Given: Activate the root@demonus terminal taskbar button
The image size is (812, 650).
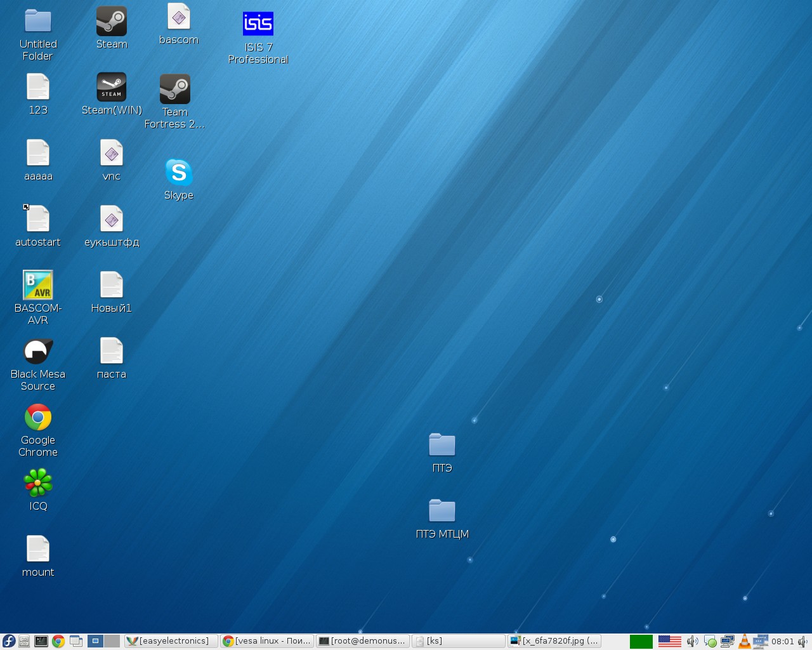Looking at the screenshot, I should click(x=362, y=641).
